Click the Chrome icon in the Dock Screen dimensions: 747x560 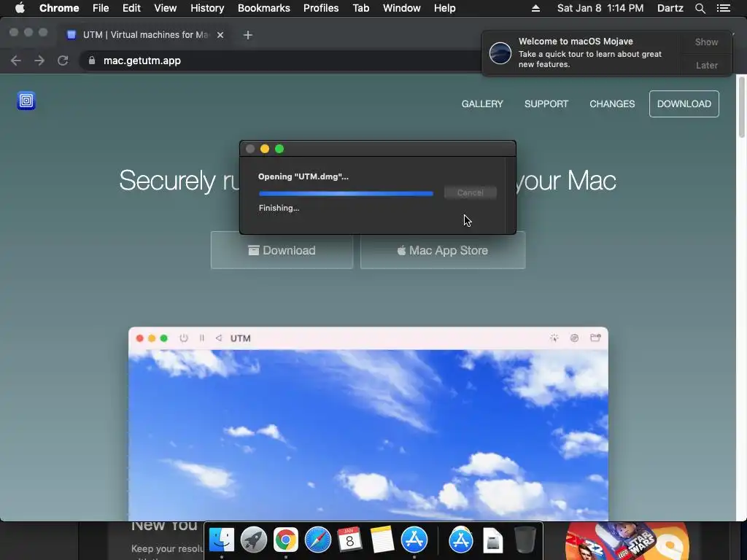(x=285, y=540)
